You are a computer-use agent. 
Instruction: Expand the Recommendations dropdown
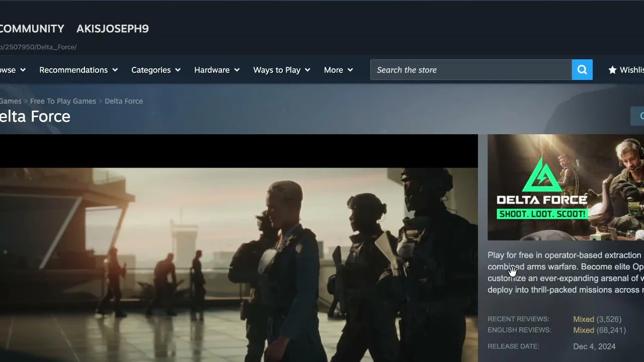point(78,70)
